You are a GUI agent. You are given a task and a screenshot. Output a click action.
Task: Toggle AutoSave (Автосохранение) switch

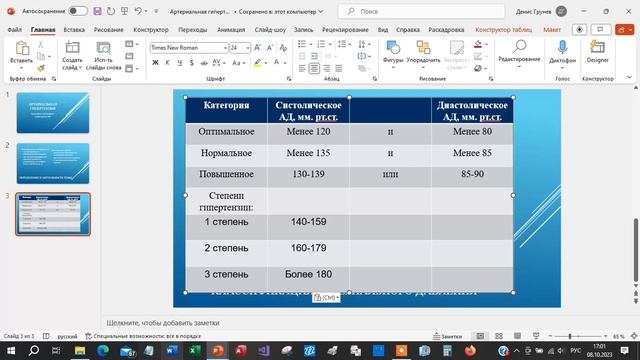tap(78, 11)
